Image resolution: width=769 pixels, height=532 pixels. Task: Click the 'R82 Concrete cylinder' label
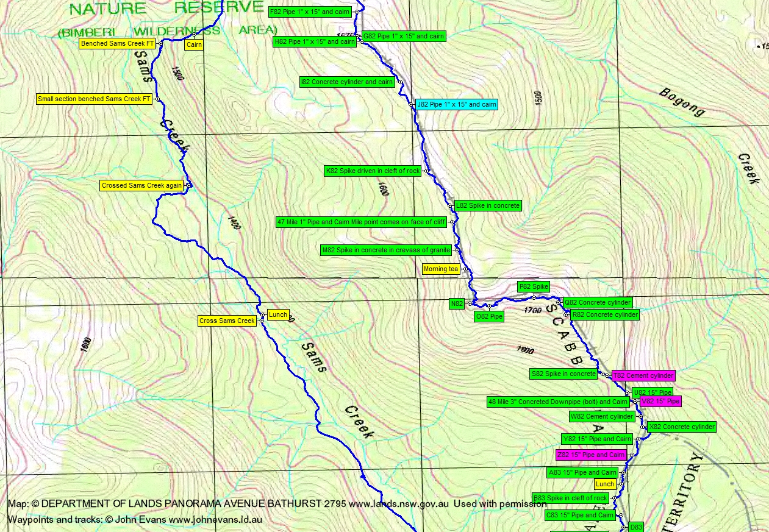[x=604, y=314]
